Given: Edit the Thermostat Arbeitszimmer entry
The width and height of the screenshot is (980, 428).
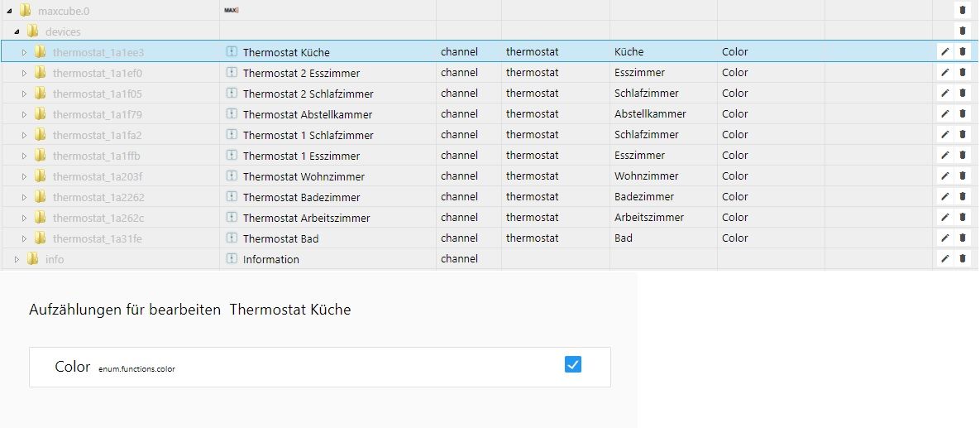Looking at the screenshot, I should [x=944, y=217].
